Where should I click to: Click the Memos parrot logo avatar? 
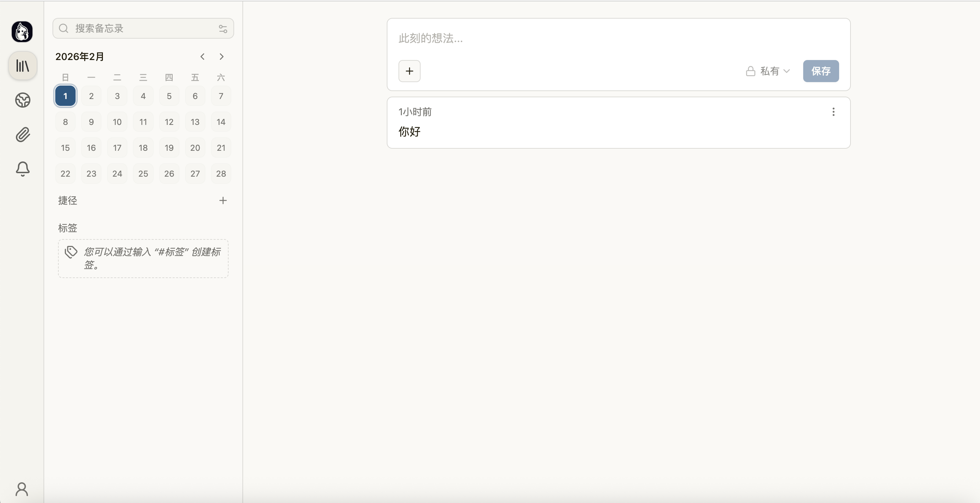22,31
